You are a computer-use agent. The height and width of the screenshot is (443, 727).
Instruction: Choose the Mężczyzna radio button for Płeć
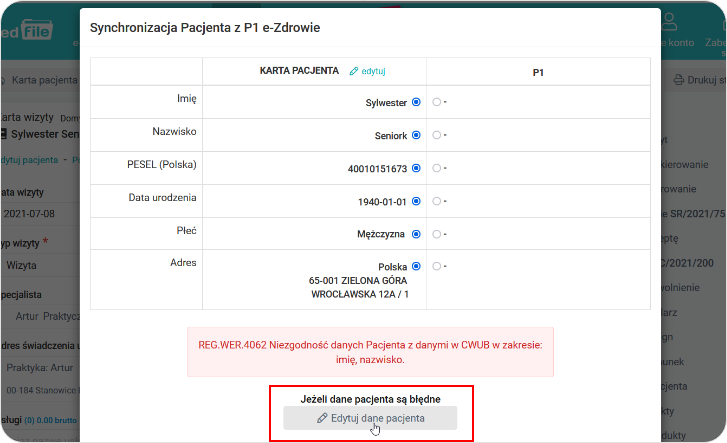[415, 234]
